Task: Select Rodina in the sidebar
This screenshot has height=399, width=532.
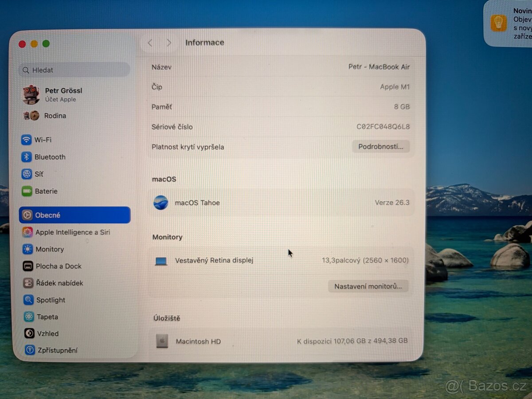Action: 55,116
